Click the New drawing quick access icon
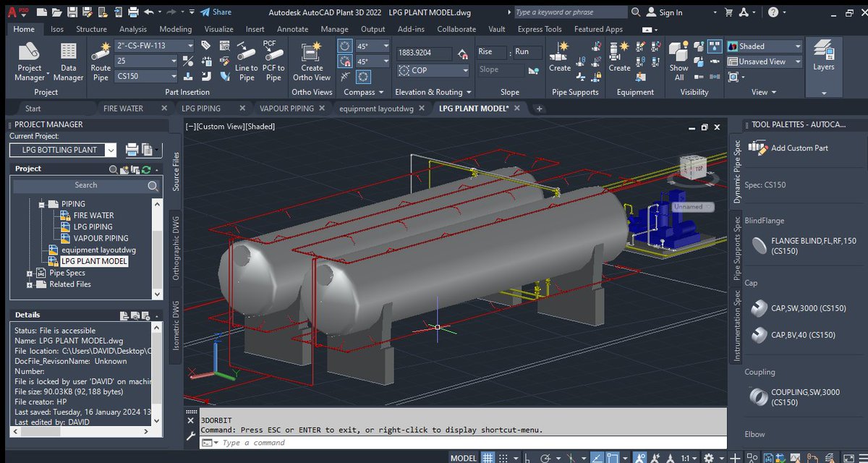868x463 pixels. (43, 12)
